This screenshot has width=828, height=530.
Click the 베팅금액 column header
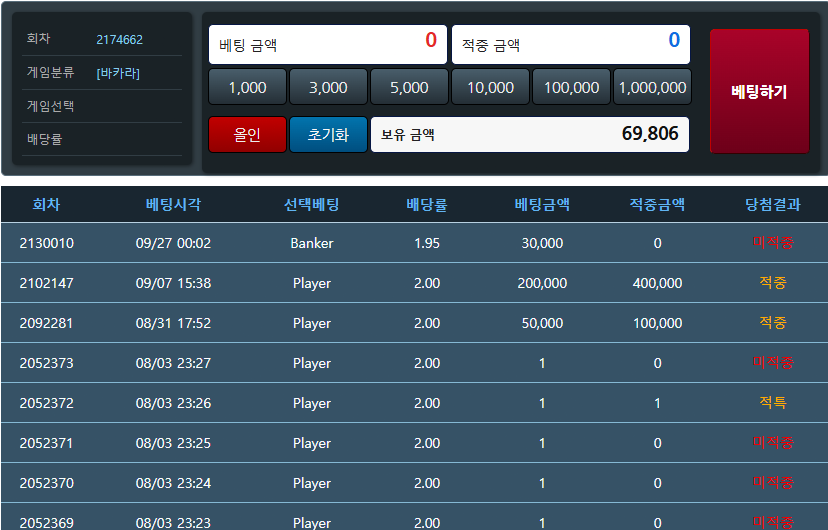point(542,204)
